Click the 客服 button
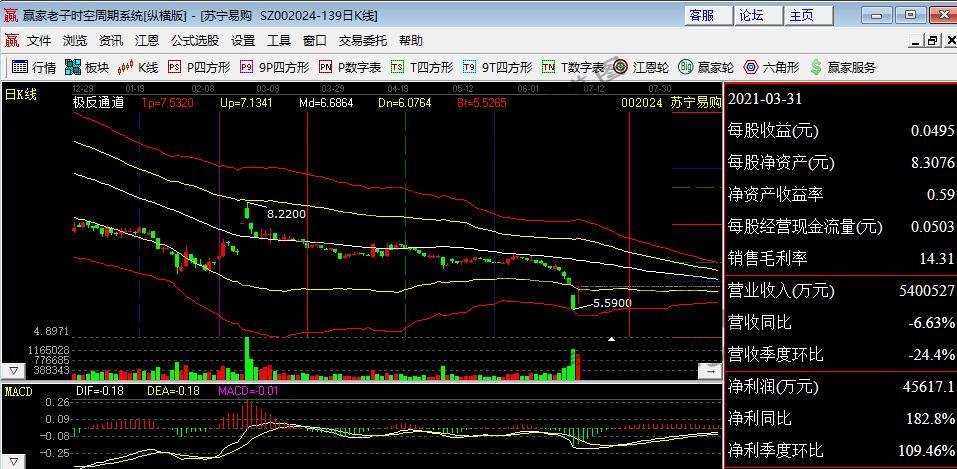957x469 pixels. [x=708, y=16]
